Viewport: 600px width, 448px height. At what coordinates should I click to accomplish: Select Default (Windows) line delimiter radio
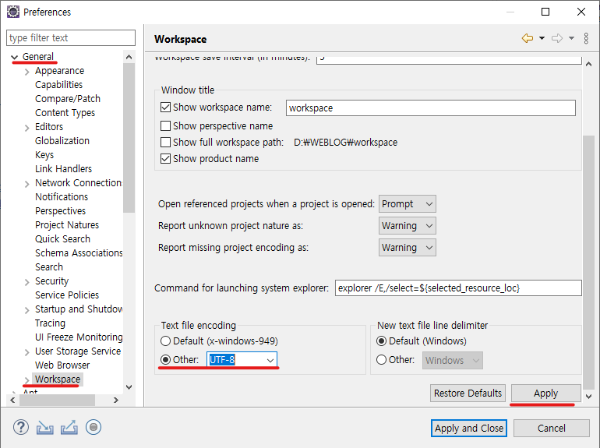click(x=381, y=341)
